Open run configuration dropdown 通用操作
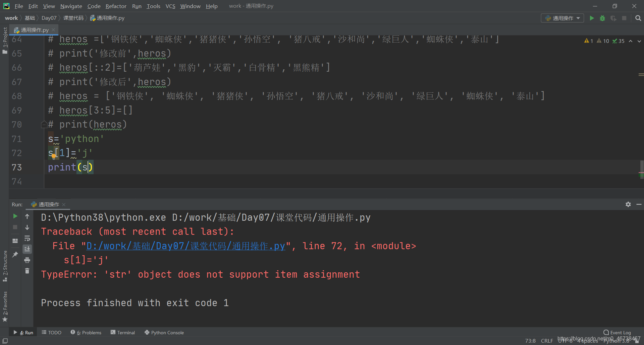Image resolution: width=644 pixels, height=345 pixels. click(x=562, y=18)
